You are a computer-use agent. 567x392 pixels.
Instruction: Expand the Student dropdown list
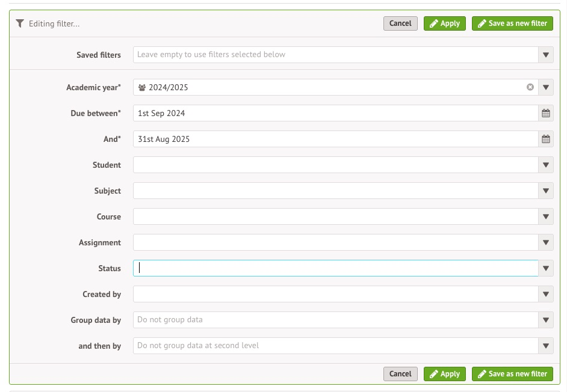545,165
